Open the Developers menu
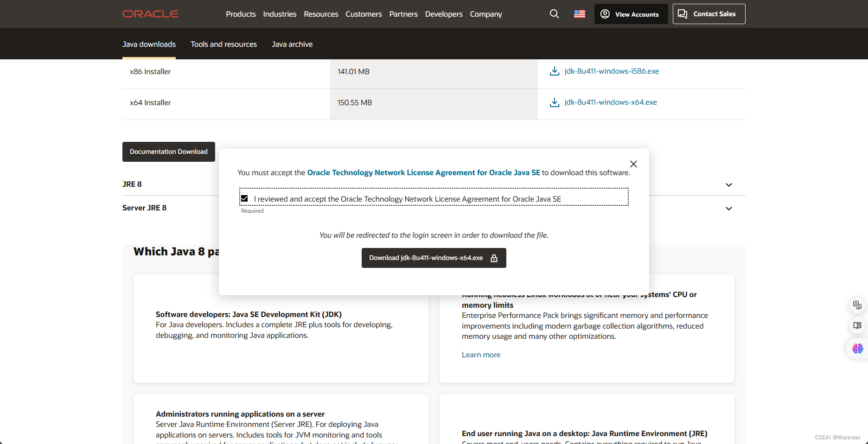The width and height of the screenshot is (868, 444). click(444, 14)
